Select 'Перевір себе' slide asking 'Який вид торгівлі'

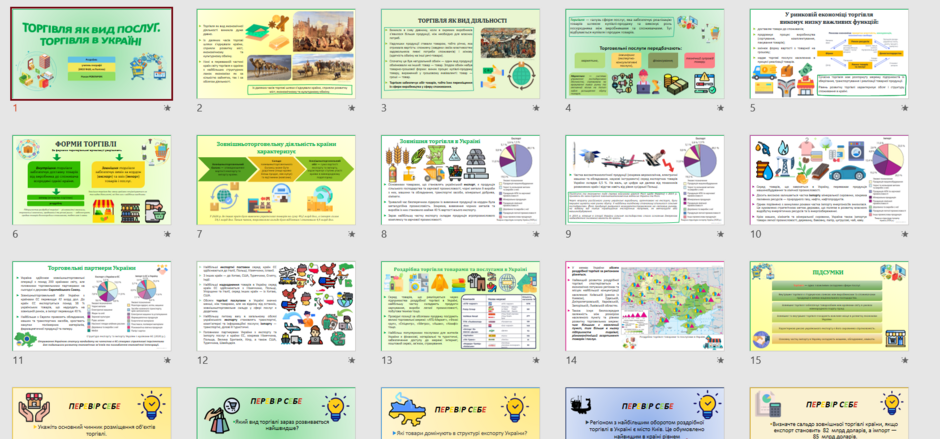point(276,413)
